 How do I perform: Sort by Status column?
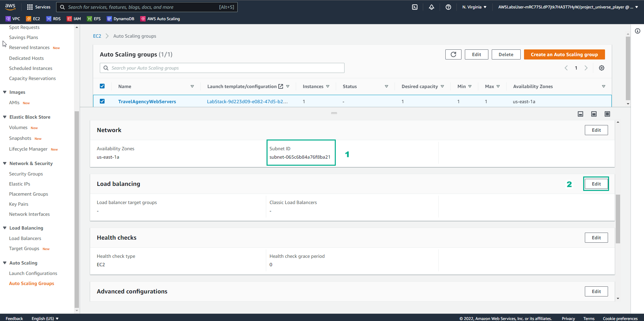[x=387, y=86]
